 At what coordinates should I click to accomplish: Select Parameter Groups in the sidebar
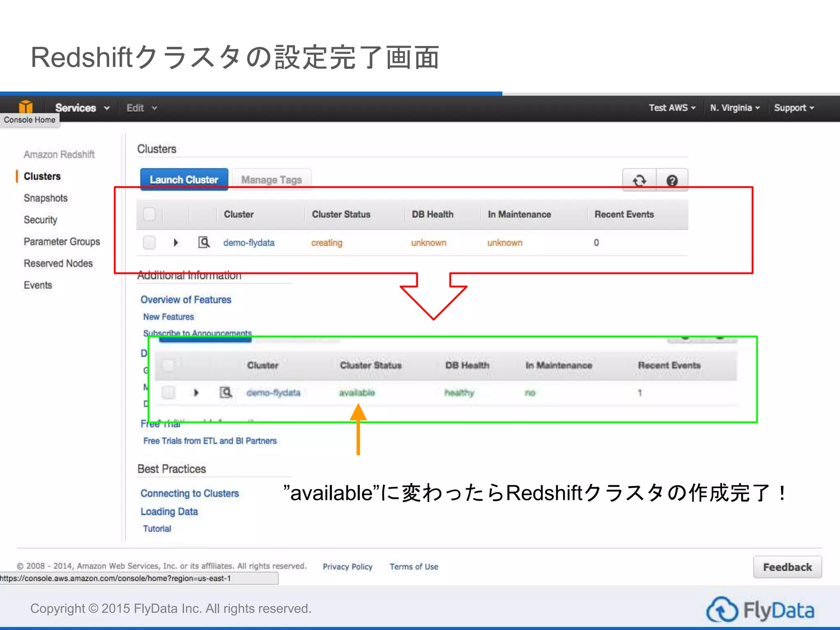[x=62, y=242]
